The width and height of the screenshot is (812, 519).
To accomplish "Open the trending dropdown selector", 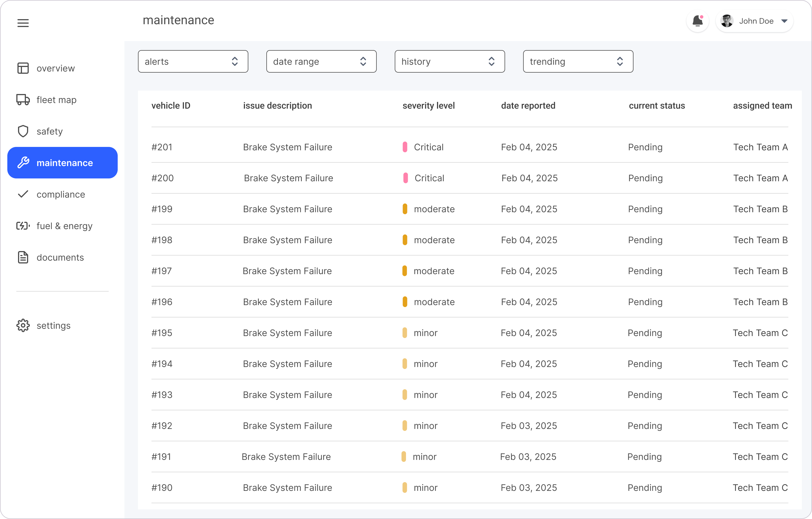I will pos(578,61).
